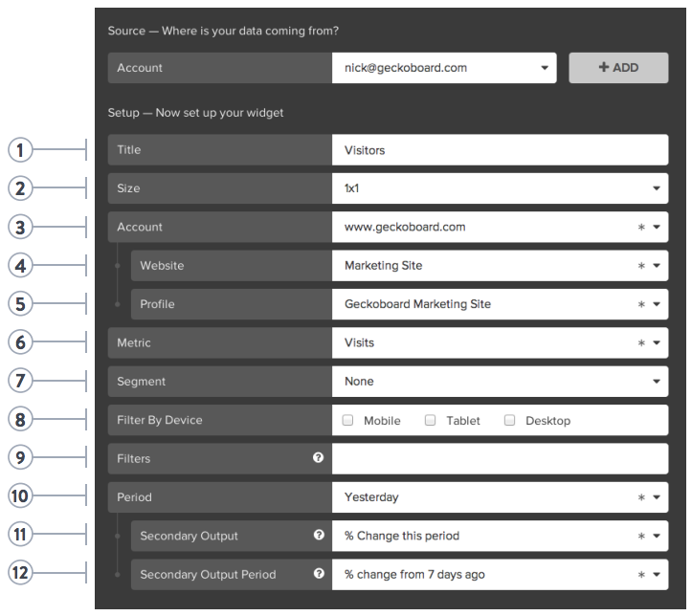Click the Secondary Output Period label
Image resolution: width=692 pixels, height=616 pixels.
coord(208,575)
